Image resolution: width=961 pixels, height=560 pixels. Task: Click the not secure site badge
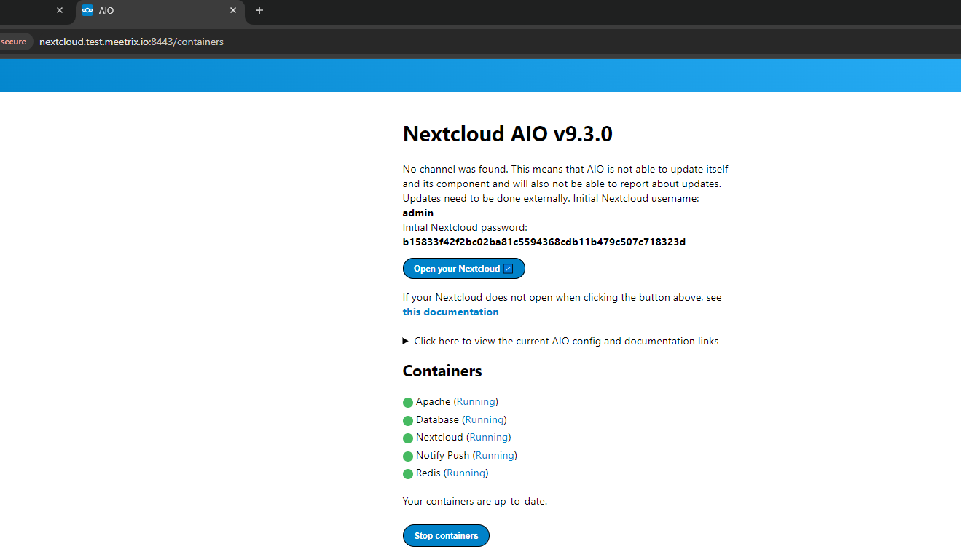15,42
